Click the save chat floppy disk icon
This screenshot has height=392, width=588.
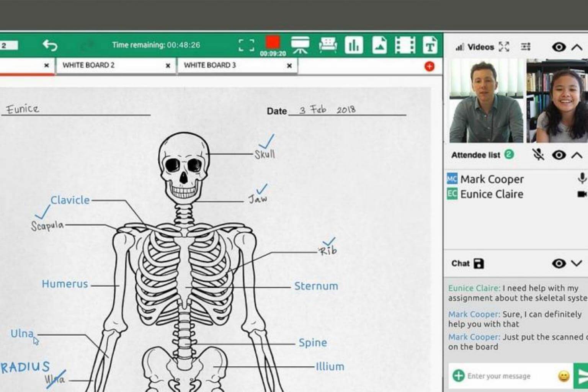click(479, 263)
